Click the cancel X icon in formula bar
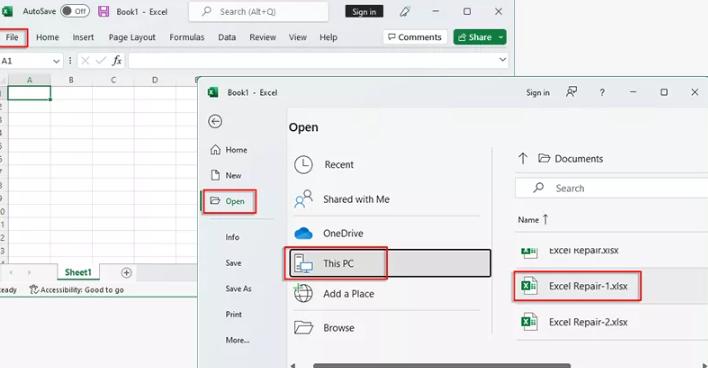708x368 pixels. [85, 61]
